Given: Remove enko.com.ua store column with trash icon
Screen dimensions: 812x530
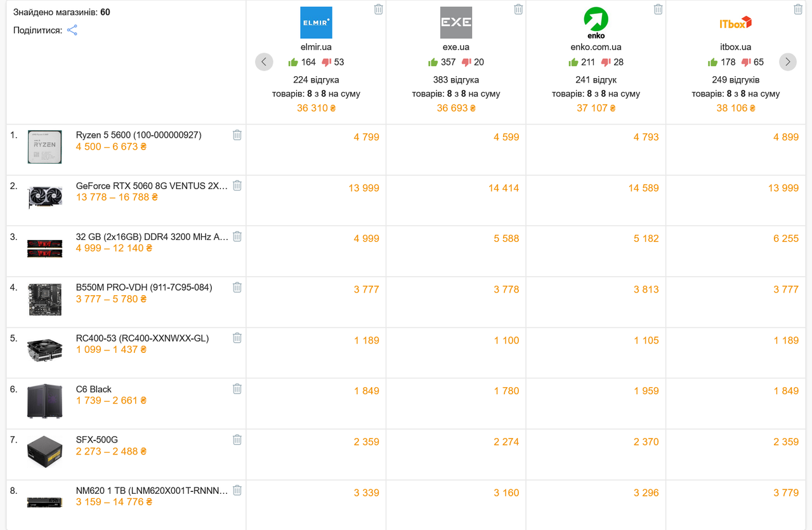Looking at the screenshot, I should 658,9.
